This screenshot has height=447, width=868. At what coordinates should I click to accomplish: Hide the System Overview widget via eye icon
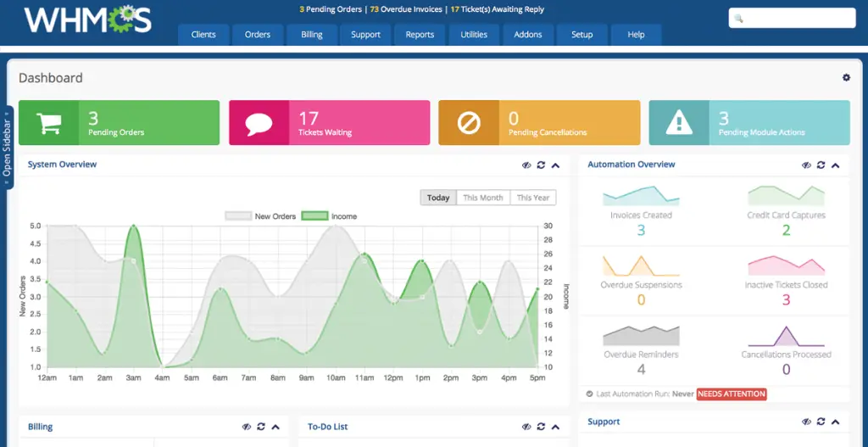point(526,165)
